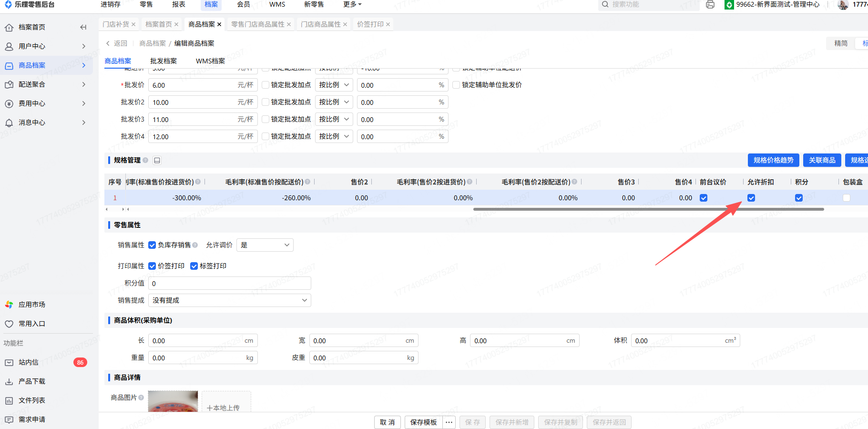Viewport: 868px width, 429px height.
Task: Expand the 配送聚合 sidebar chevron
Action: point(84,84)
